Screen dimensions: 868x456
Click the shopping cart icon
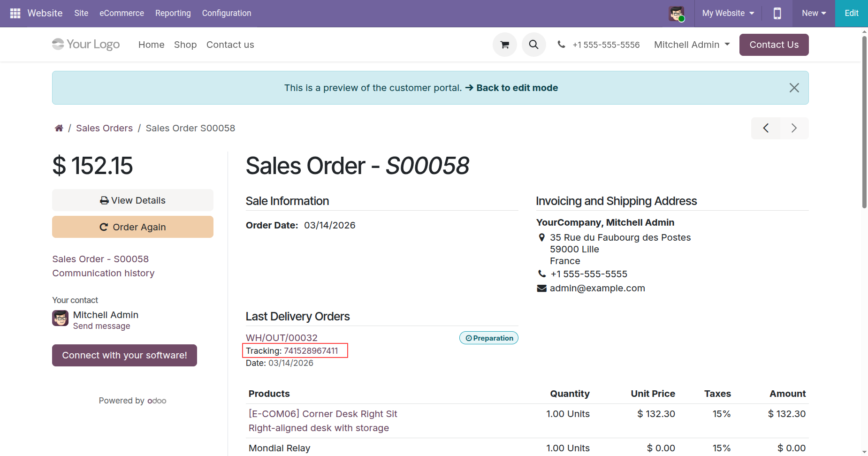505,45
